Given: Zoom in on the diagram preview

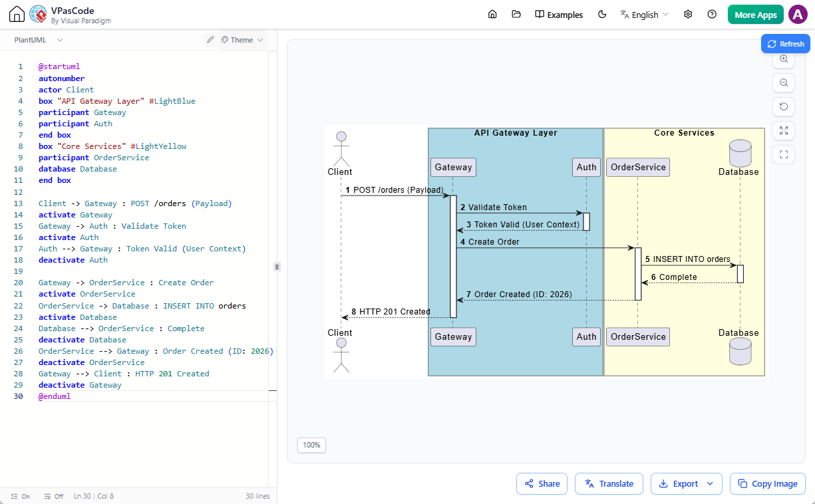Looking at the screenshot, I should point(784,59).
